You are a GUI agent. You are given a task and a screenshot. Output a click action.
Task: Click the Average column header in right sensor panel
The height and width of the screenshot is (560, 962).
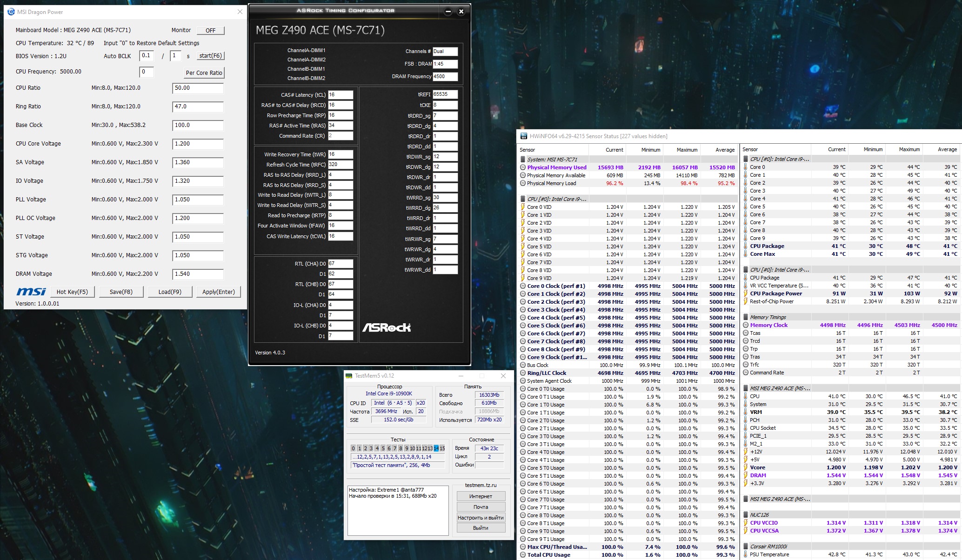[947, 149]
